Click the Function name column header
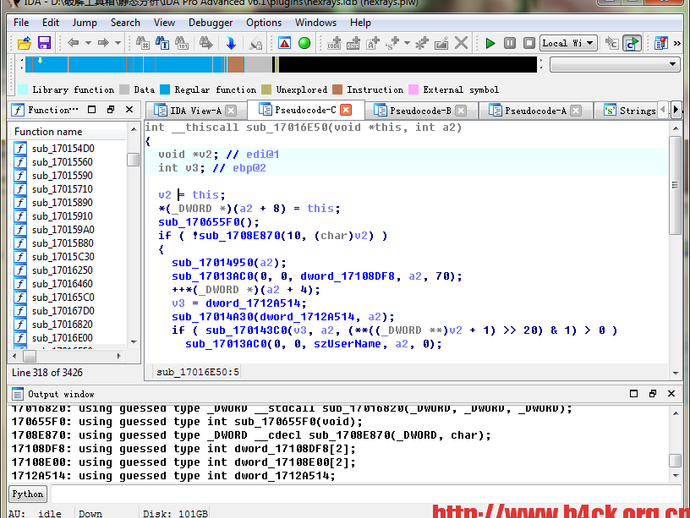 click(x=68, y=132)
